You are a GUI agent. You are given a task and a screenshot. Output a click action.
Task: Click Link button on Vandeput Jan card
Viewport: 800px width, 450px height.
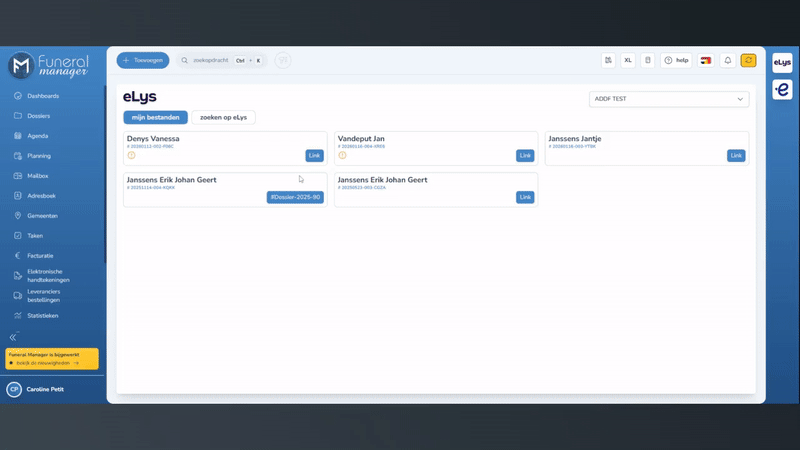[x=525, y=156]
